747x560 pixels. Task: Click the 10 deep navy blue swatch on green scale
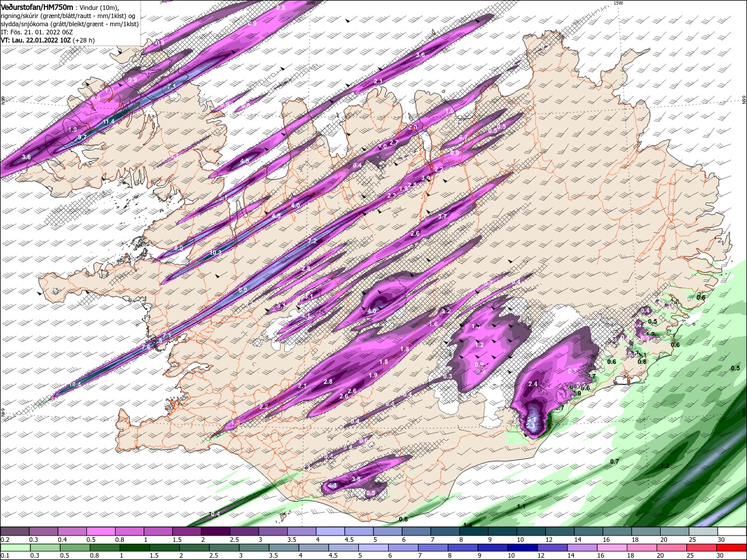pyautogui.click(x=522, y=548)
